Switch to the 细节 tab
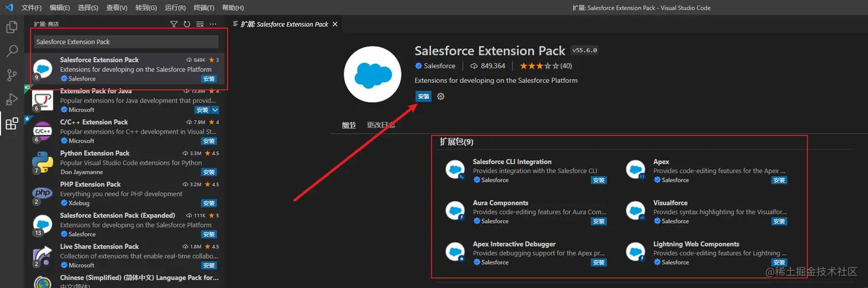 [x=349, y=125]
